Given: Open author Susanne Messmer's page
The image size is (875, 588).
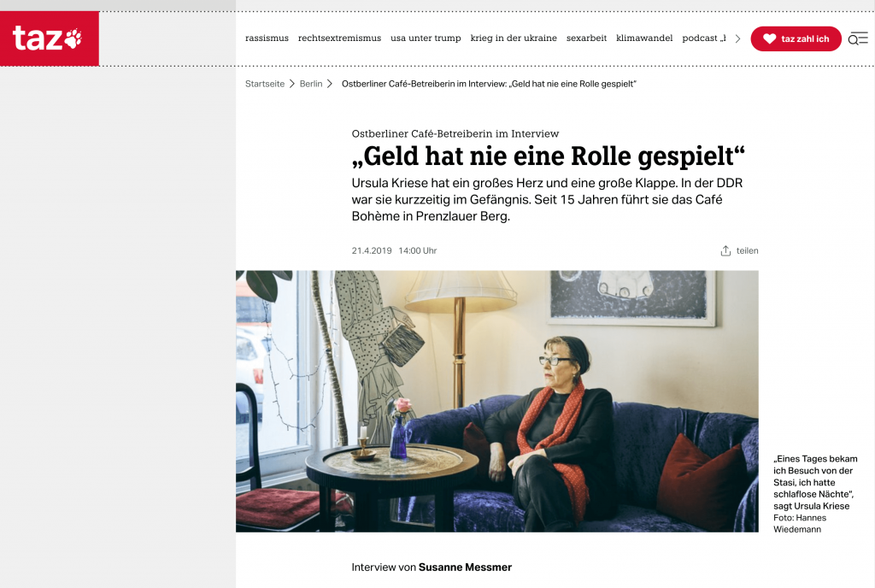Looking at the screenshot, I should [465, 567].
